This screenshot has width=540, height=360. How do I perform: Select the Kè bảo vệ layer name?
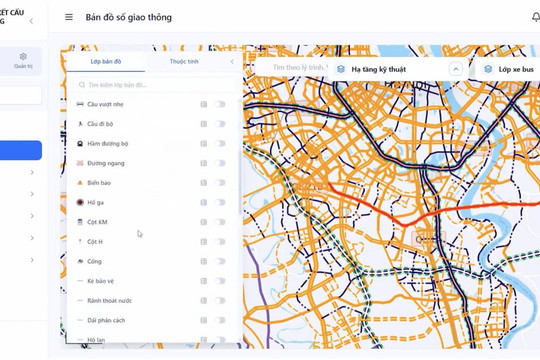100,281
